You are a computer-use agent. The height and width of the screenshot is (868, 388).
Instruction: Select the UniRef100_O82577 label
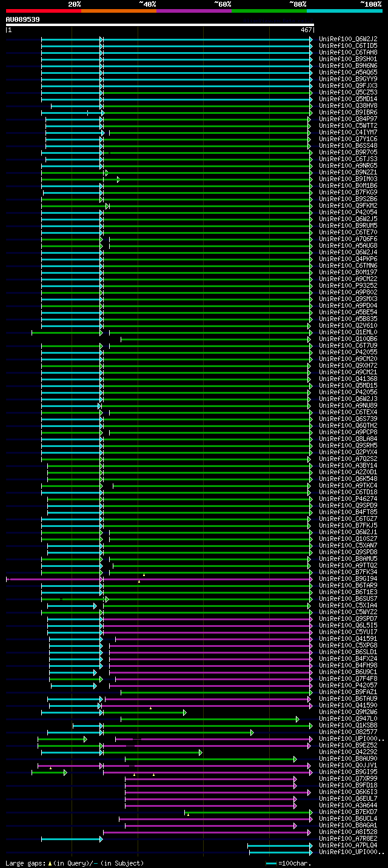[x=348, y=732]
